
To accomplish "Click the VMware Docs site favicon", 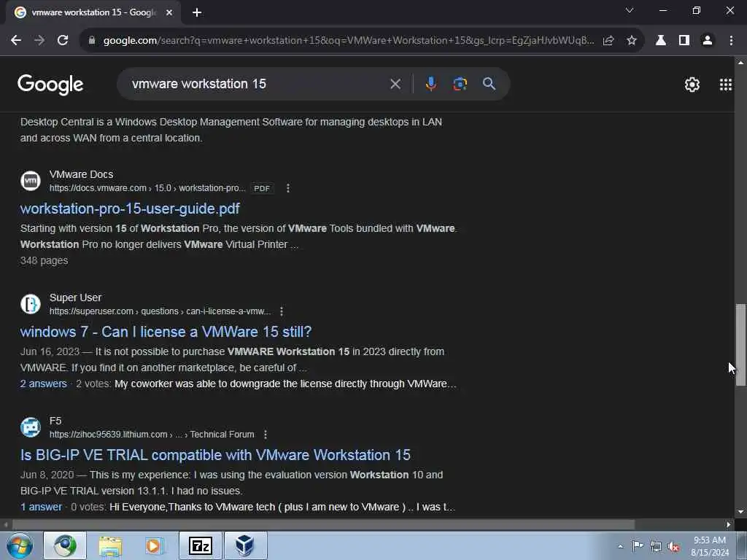I will 31,181.
